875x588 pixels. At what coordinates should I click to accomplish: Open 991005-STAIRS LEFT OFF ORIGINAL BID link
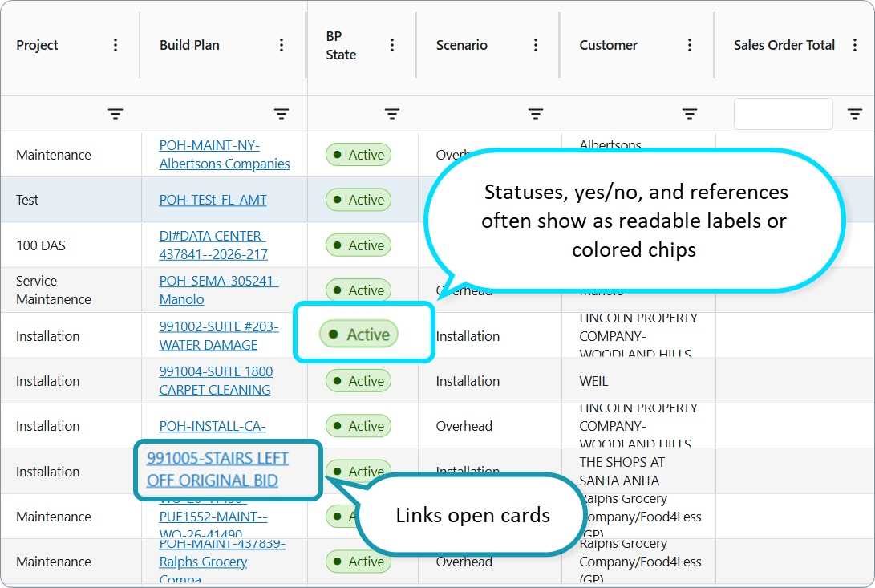coord(217,469)
